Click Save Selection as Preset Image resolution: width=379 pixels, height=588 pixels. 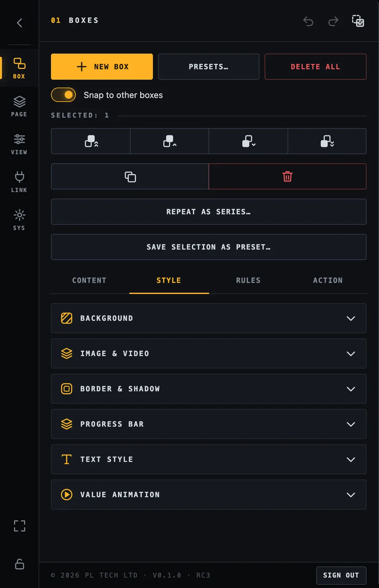[x=209, y=247]
